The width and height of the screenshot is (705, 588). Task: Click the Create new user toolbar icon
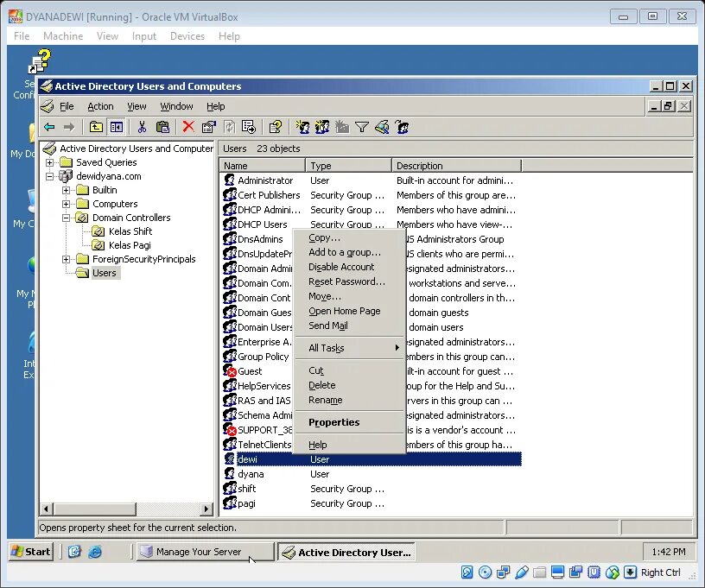click(302, 128)
